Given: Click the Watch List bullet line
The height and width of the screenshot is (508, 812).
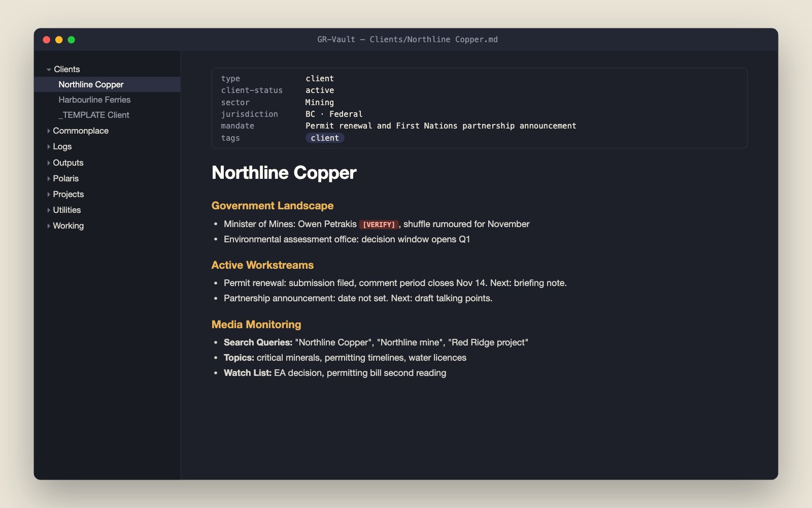Looking at the screenshot, I should click(335, 373).
